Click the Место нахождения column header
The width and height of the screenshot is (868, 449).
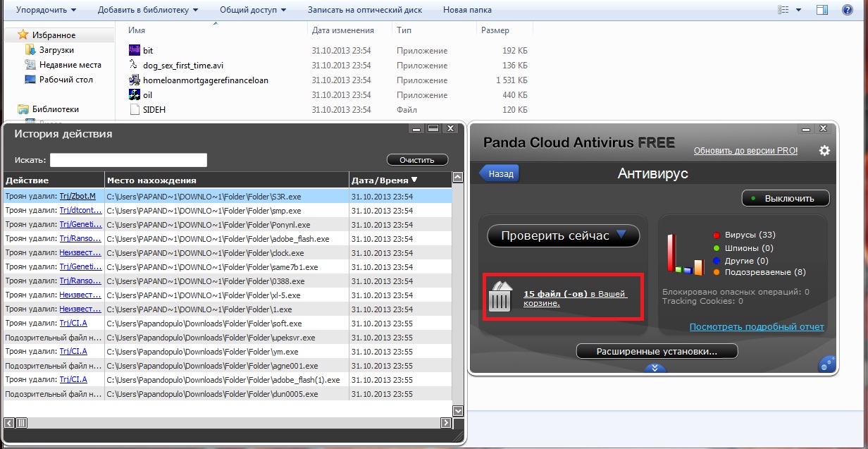227,180
